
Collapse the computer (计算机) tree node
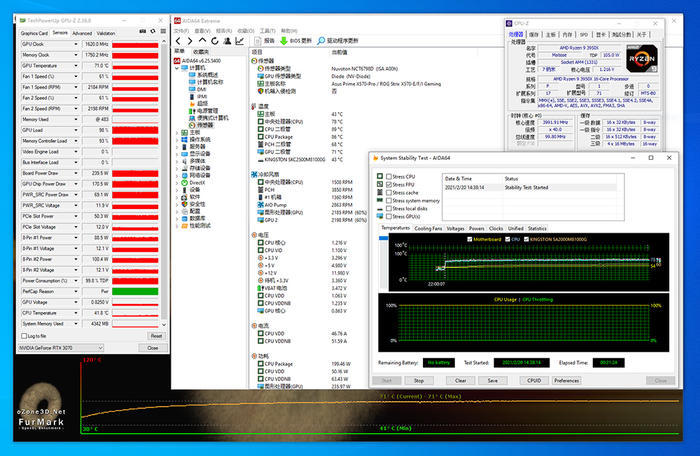coord(177,68)
